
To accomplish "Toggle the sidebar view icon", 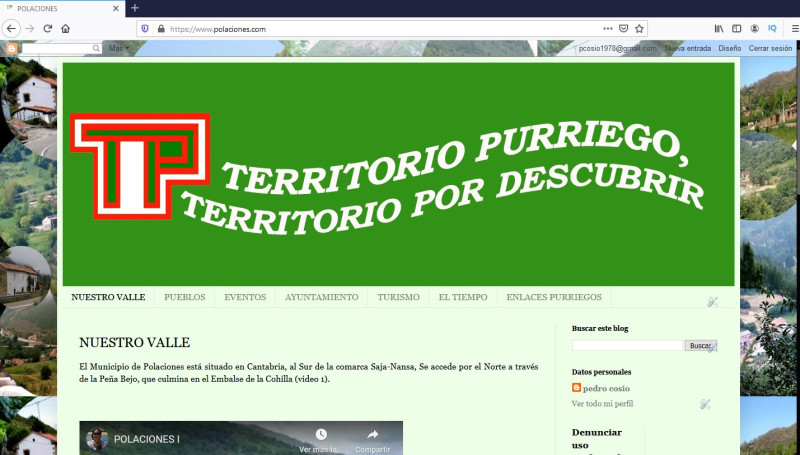I will coord(736,29).
